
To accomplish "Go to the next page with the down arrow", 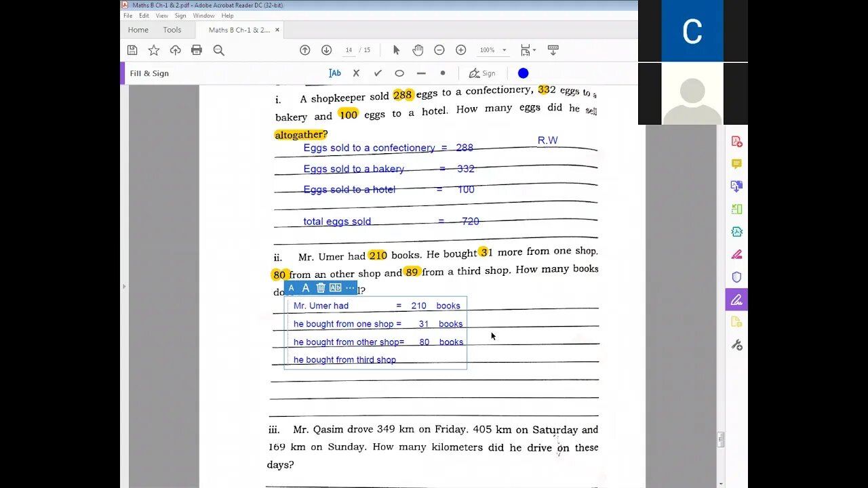I will [326, 50].
